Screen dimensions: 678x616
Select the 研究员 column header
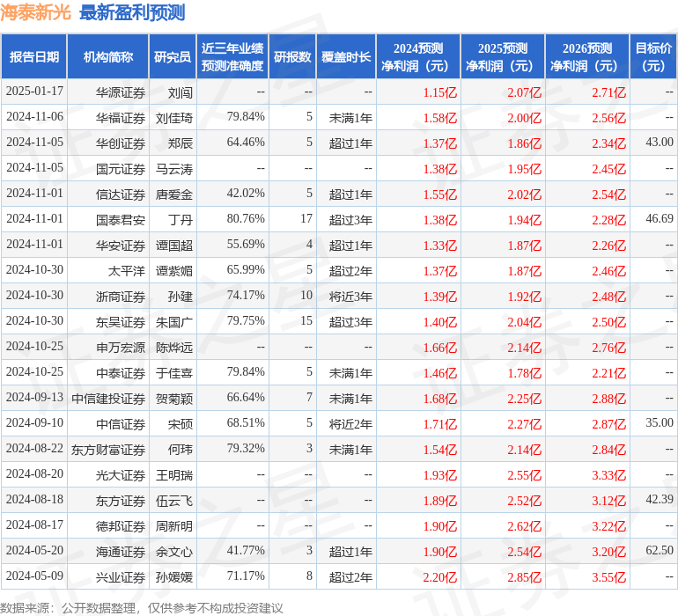[173, 57]
